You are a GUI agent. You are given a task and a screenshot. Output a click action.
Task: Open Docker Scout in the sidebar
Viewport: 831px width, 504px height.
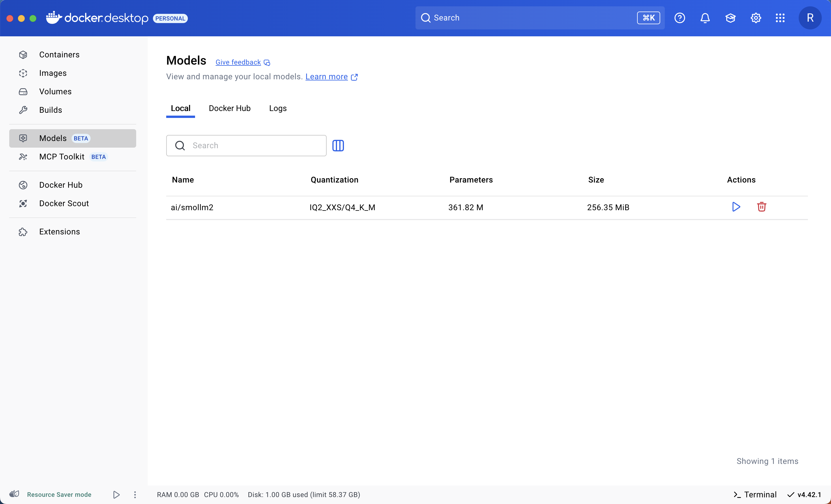72,204
